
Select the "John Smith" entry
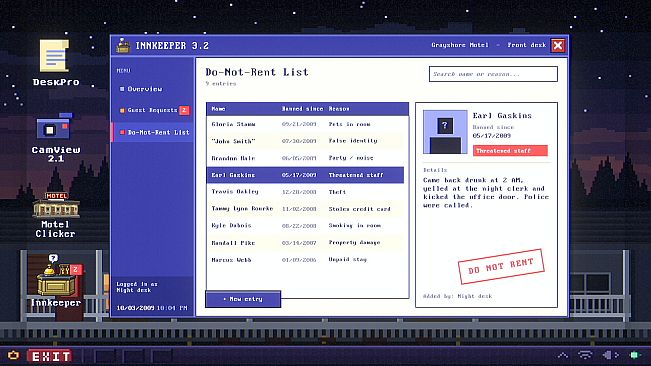coord(305,141)
